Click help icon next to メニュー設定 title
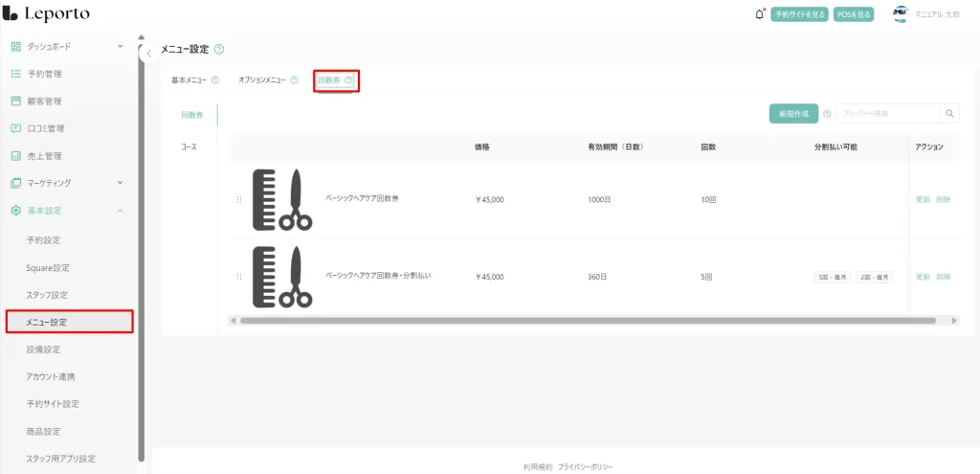 point(219,49)
